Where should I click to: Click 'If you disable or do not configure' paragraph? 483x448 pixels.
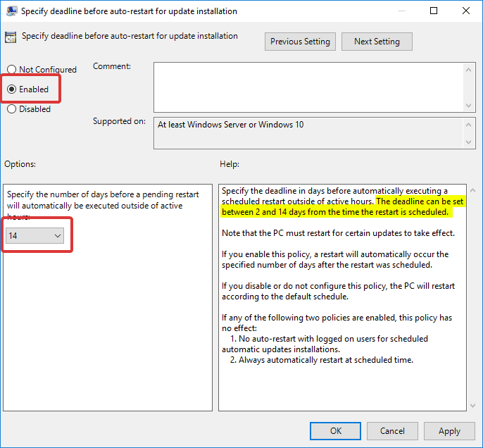tap(338, 291)
